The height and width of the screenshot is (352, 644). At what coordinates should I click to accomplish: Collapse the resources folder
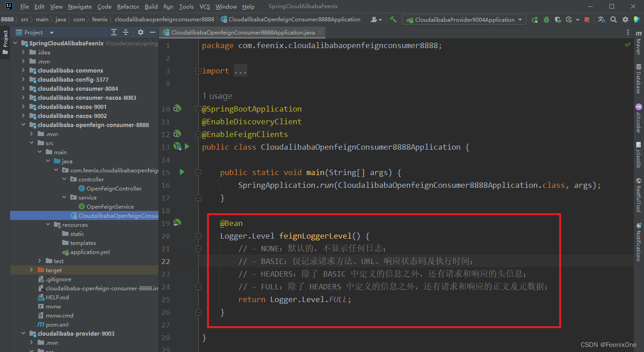(48, 225)
